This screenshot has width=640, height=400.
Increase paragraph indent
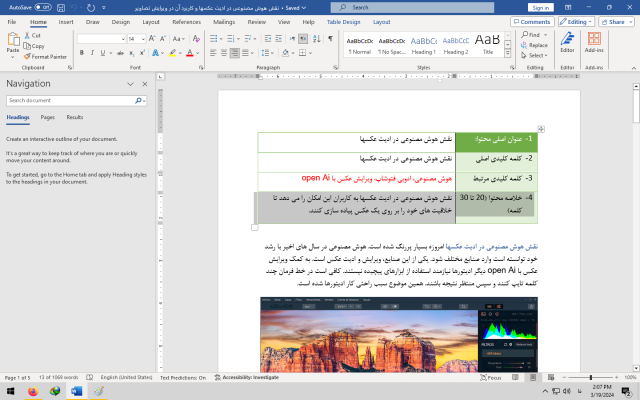click(279, 38)
